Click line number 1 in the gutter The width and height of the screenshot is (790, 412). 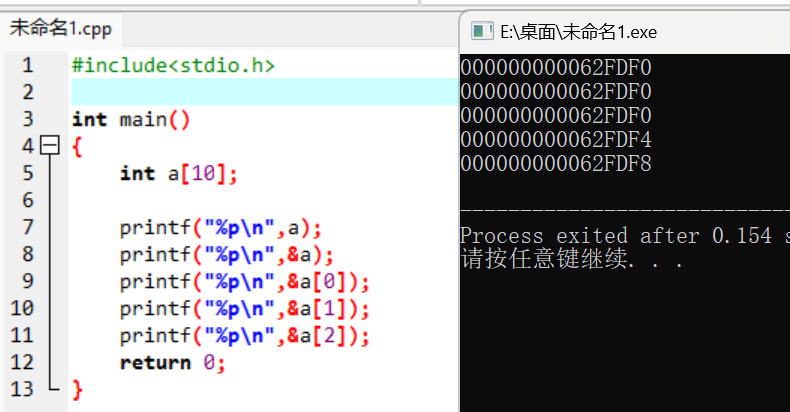(28, 65)
